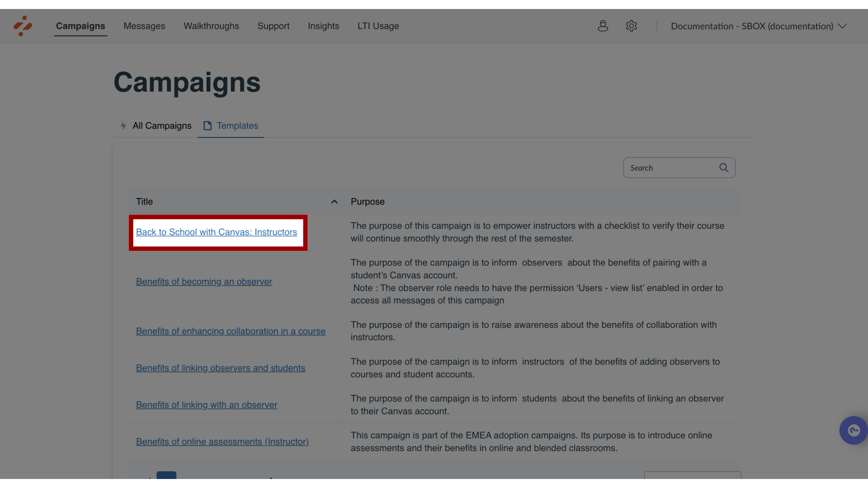Screen dimensions: 868x488
Task: Click the settings gear icon
Action: (x=631, y=26)
